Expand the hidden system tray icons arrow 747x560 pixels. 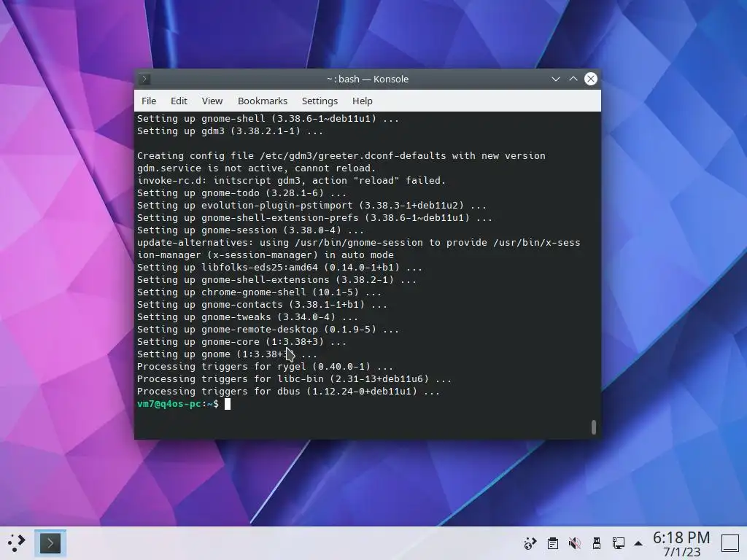pos(638,543)
